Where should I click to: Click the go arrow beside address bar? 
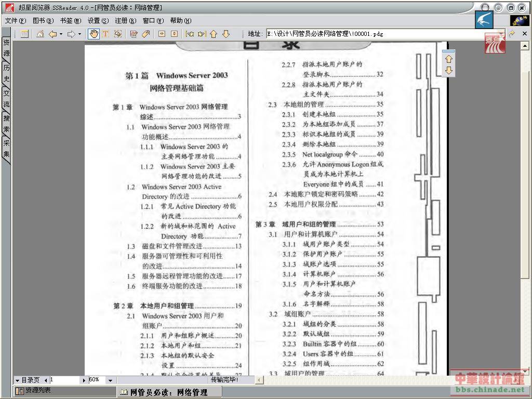point(512,34)
